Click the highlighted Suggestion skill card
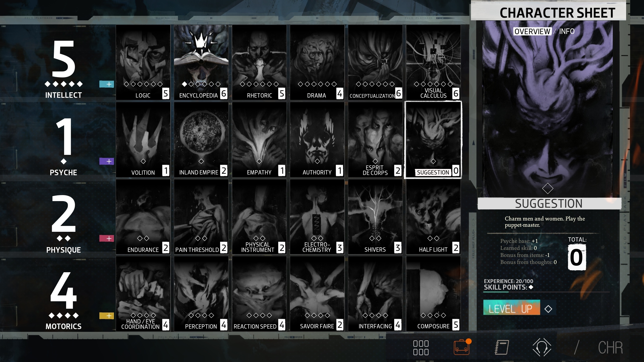The width and height of the screenshot is (644, 362). point(433,140)
